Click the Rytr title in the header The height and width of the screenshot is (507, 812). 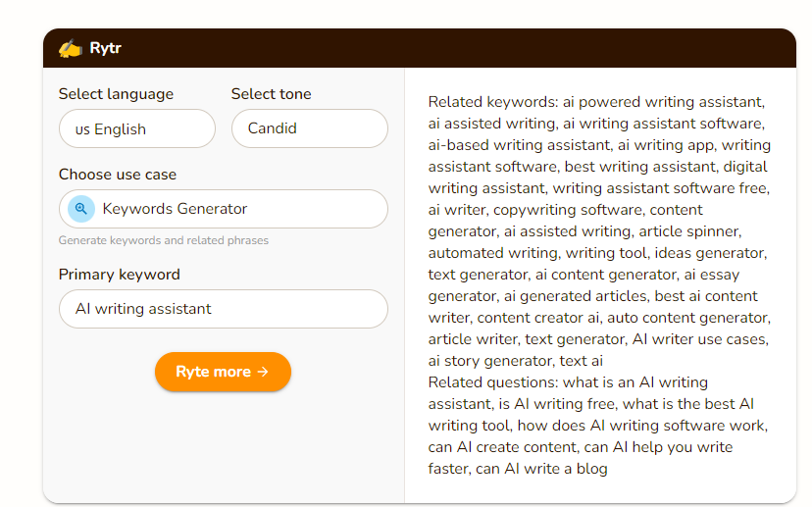pos(105,48)
